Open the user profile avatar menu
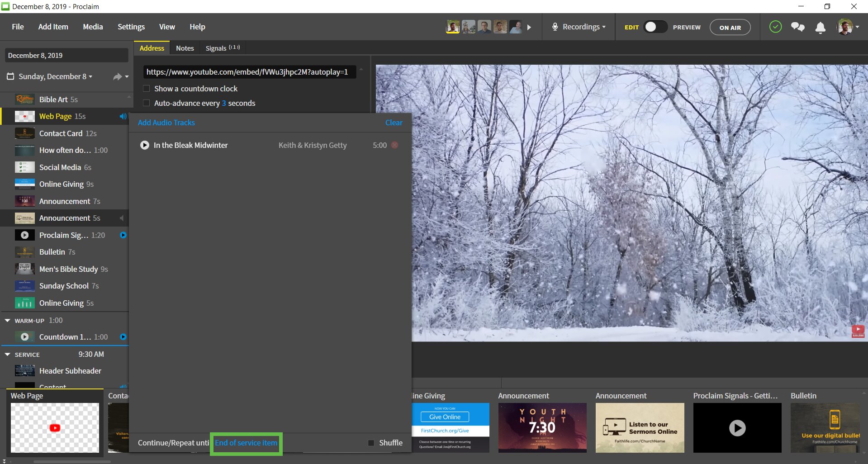Image resolution: width=868 pixels, height=464 pixels. pyautogui.click(x=847, y=27)
